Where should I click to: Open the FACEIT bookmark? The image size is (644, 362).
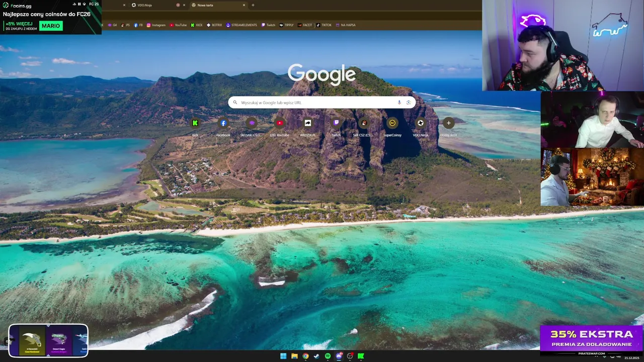(305, 25)
